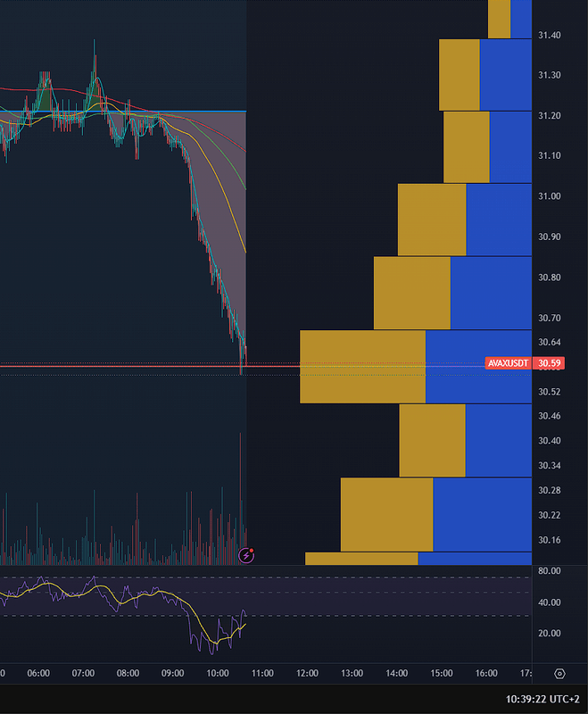The height and width of the screenshot is (714, 588).
Task: Click the 80.00 RSI scale label
Action: click(550, 570)
